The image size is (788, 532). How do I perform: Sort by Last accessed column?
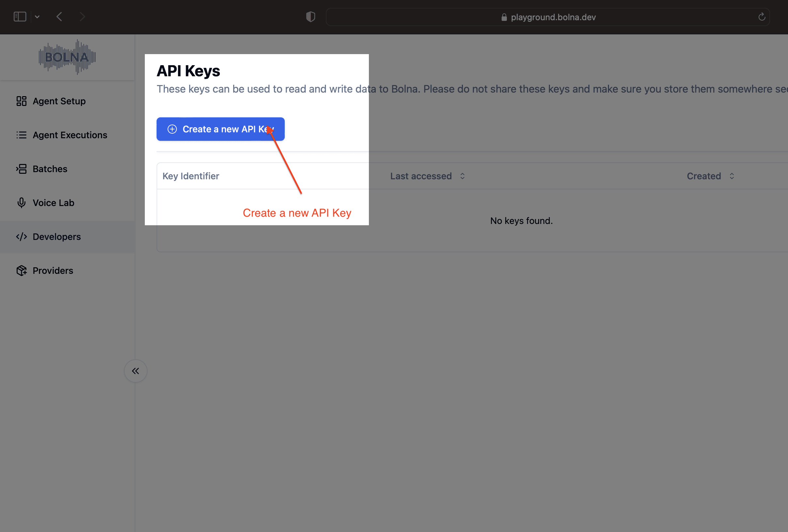pos(428,176)
